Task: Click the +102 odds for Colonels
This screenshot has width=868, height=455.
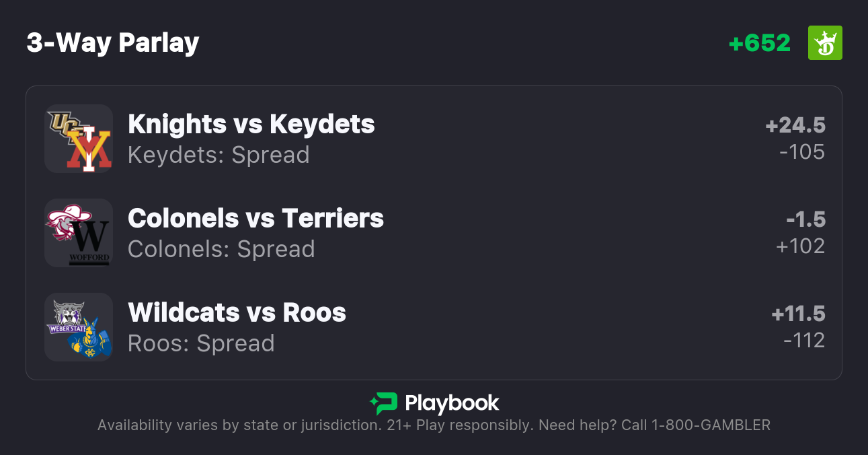Action: (x=800, y=246)
